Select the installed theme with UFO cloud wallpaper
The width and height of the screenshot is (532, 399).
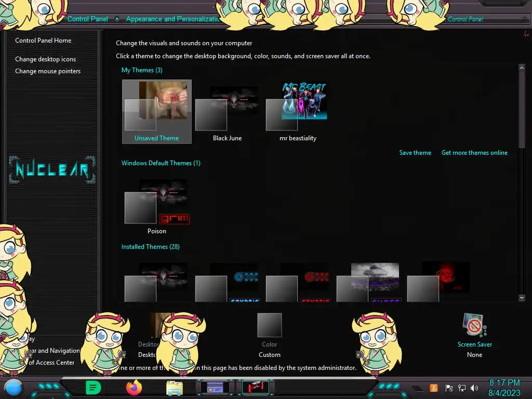point(368,282)
